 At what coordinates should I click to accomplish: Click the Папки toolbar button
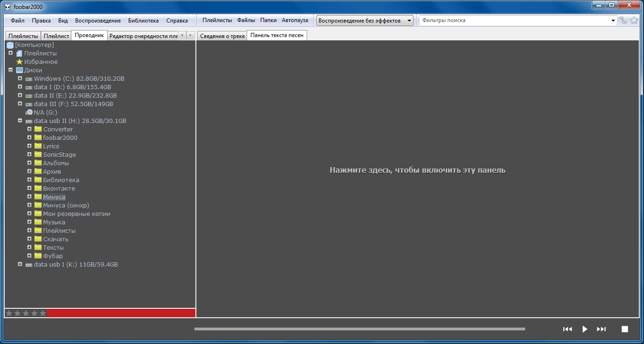point(268,20)
